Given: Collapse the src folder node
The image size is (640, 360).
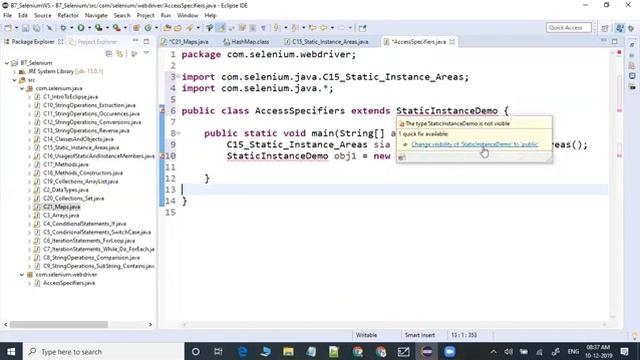Looking at the screenshot, I should [x=15, y=80].
